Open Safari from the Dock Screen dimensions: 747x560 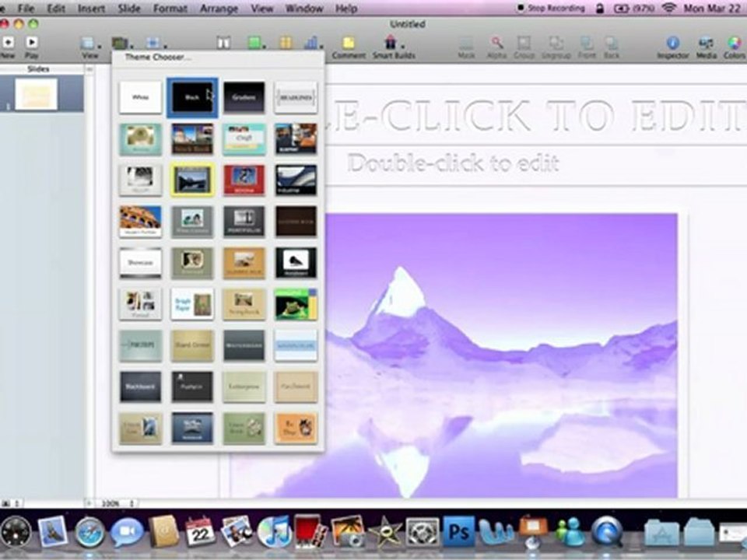89,532
